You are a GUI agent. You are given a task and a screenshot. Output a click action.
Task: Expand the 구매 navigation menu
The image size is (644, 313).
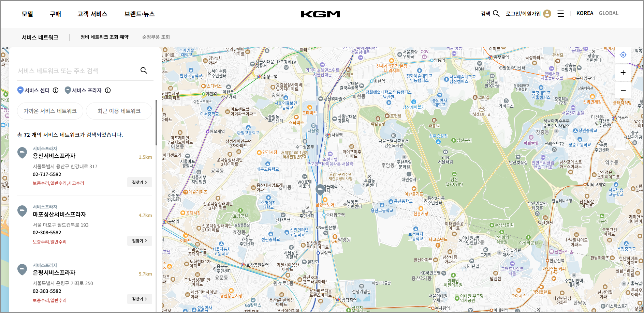55,14
